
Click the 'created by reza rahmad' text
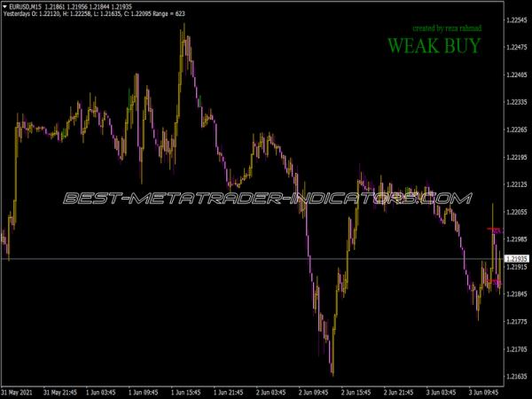click(436, 27)
